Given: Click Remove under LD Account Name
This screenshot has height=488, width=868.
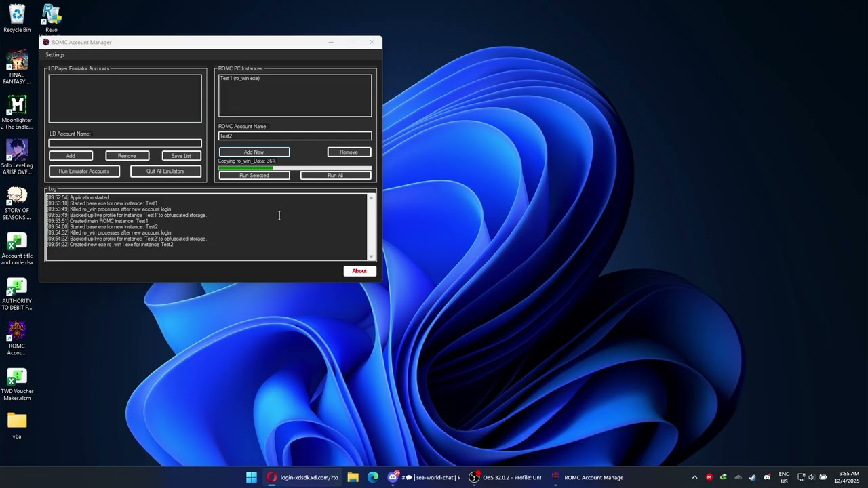Looking at the screenshot, I should (127, 156).
